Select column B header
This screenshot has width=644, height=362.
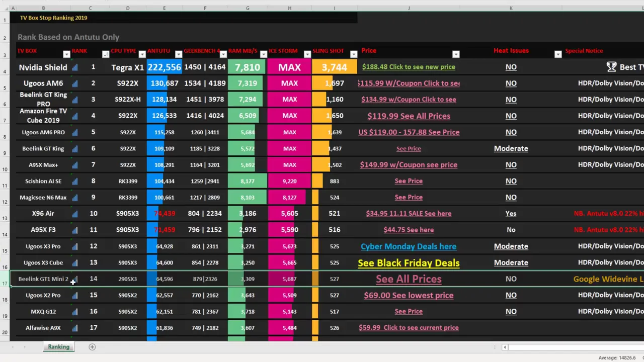click(43, 8)
